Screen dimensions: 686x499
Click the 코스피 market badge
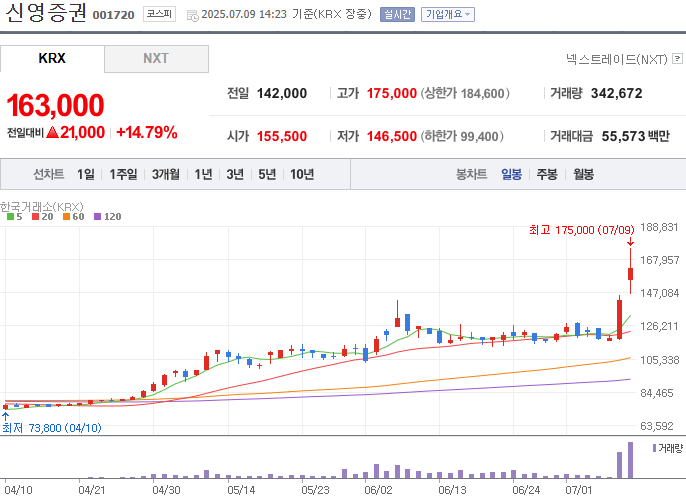pos(159,14)
